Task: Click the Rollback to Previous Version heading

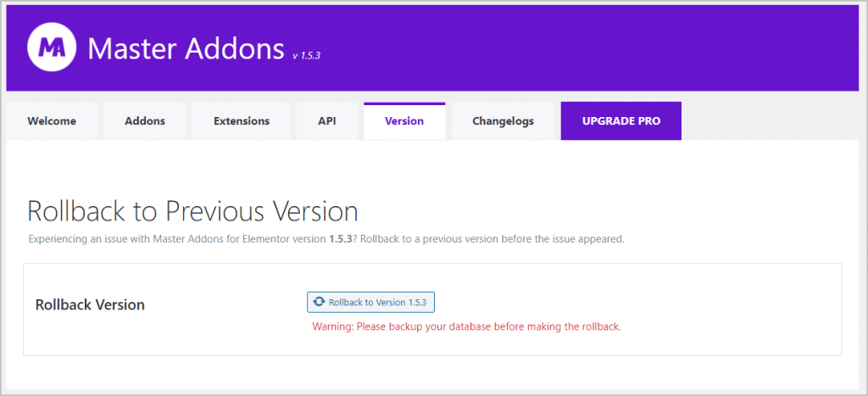Action: tap(192, 211)
